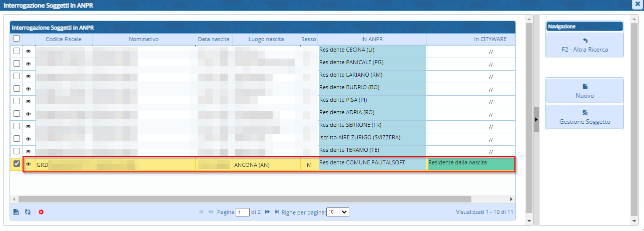Click eye icon for Residente PISA row
The image size is (644, 231).
(x=29, y=101)
